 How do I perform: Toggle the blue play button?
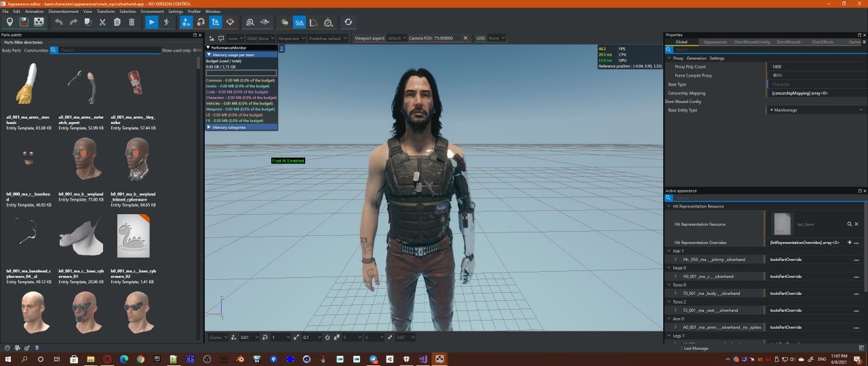point(152,22)
